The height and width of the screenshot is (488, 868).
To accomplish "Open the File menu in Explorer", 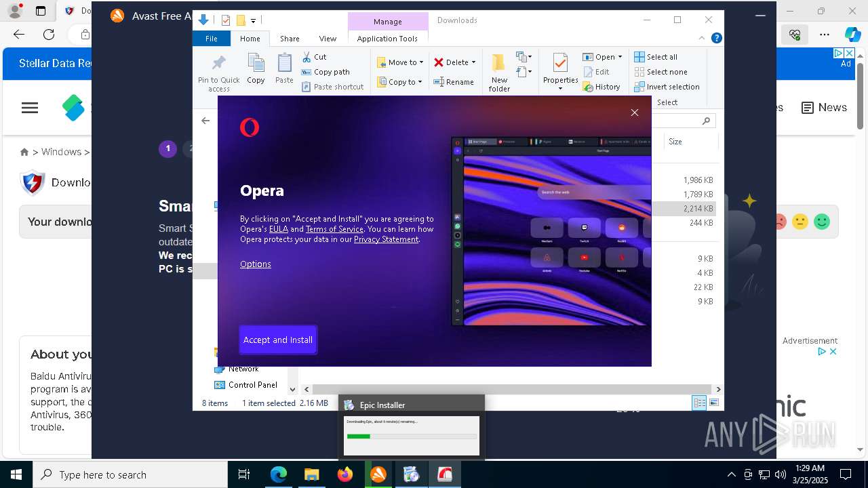I will point(212,39).
